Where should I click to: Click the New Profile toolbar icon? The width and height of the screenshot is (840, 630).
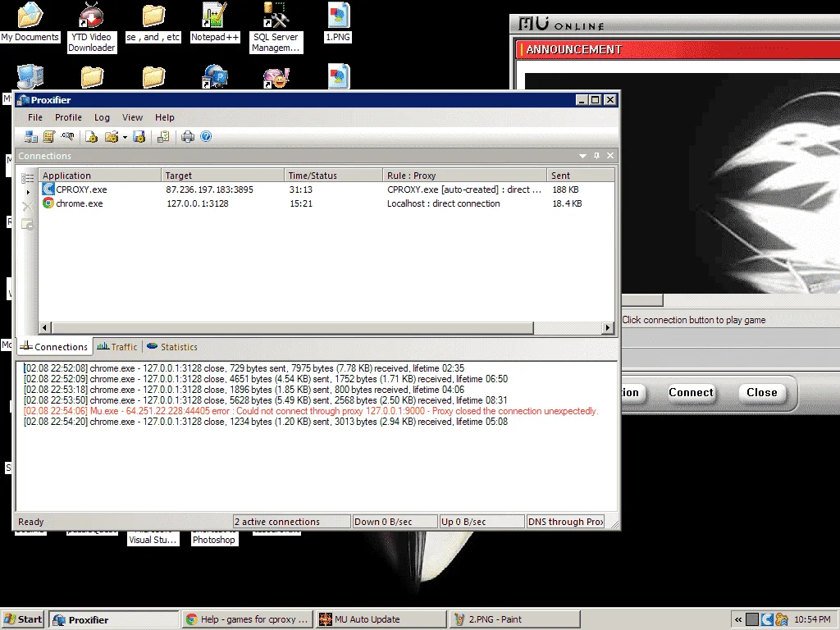pos(92,137)
